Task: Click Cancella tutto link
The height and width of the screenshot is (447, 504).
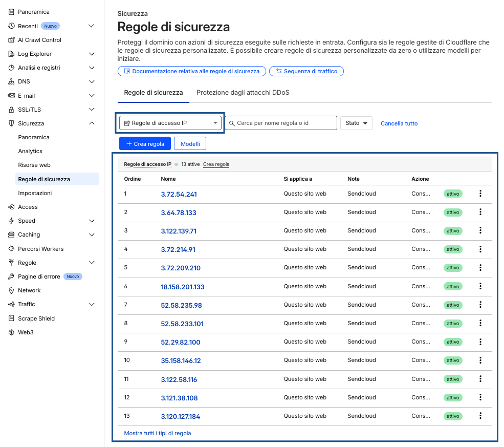Action: point(399,123)
